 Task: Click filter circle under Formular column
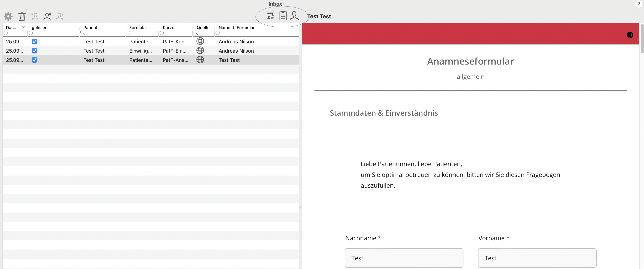(128, 33)
